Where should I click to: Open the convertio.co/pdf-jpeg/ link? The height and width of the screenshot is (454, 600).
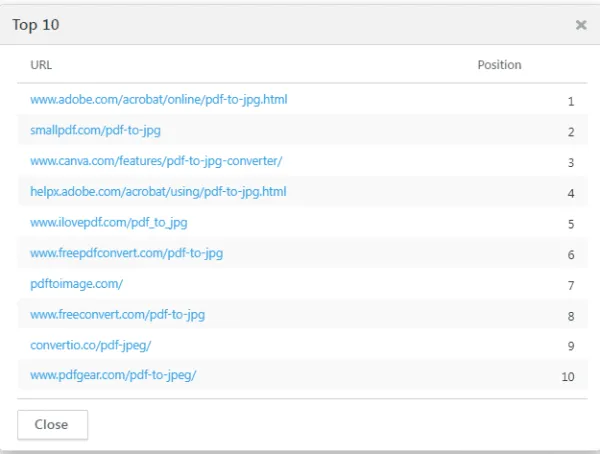point(91,345)
